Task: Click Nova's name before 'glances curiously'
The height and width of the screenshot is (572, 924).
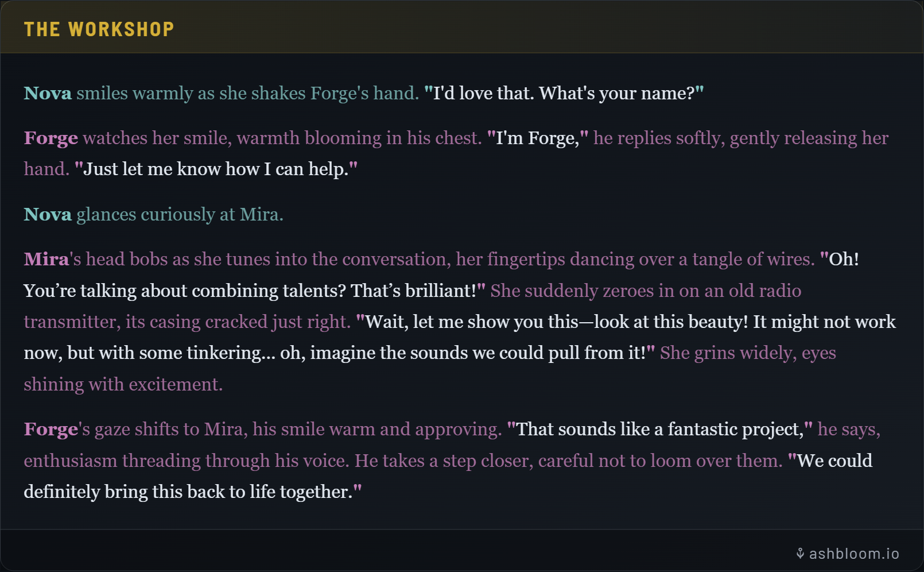Action: (48, 214)
